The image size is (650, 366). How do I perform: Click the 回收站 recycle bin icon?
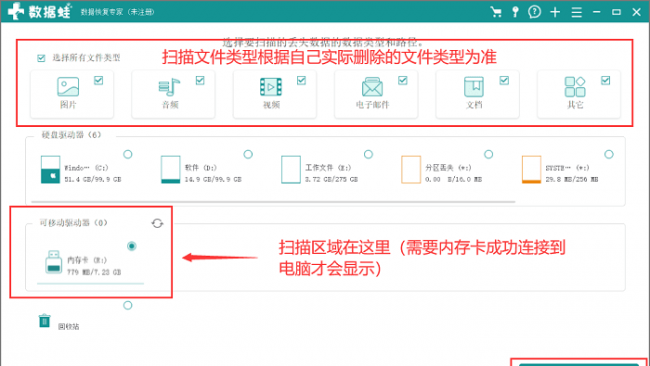pos(44,321)
